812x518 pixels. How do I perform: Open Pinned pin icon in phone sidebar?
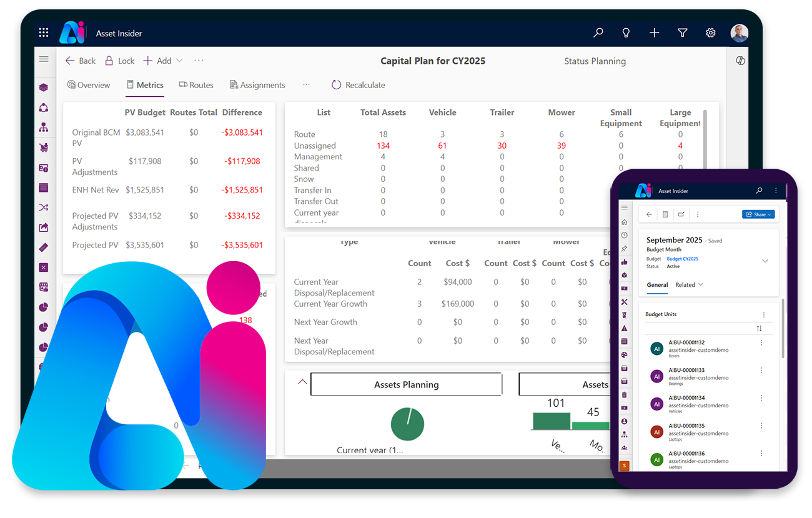pos(624,248)
